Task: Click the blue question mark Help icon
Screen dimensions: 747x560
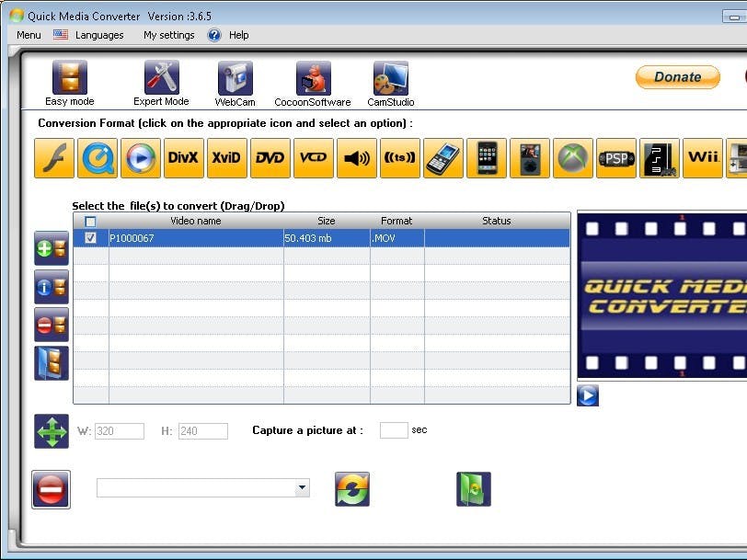Action: click(214, 35)
